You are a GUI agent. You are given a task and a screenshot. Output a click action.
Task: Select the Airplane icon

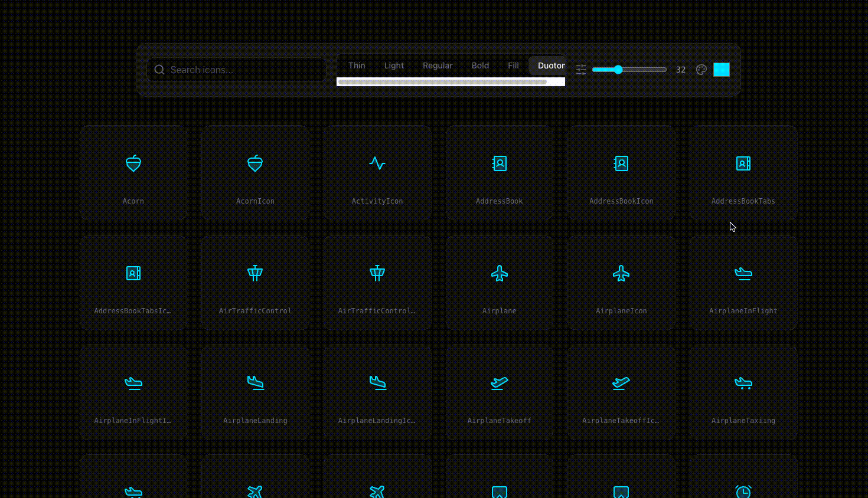coord(500,273)
